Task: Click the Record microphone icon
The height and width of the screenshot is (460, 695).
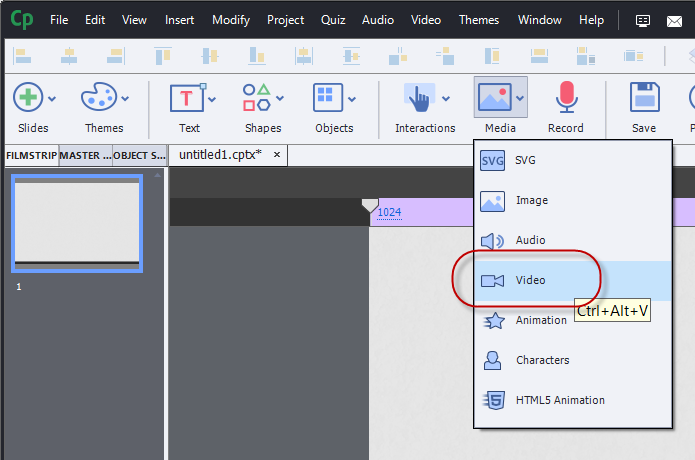Action: [x=567, y=98]
